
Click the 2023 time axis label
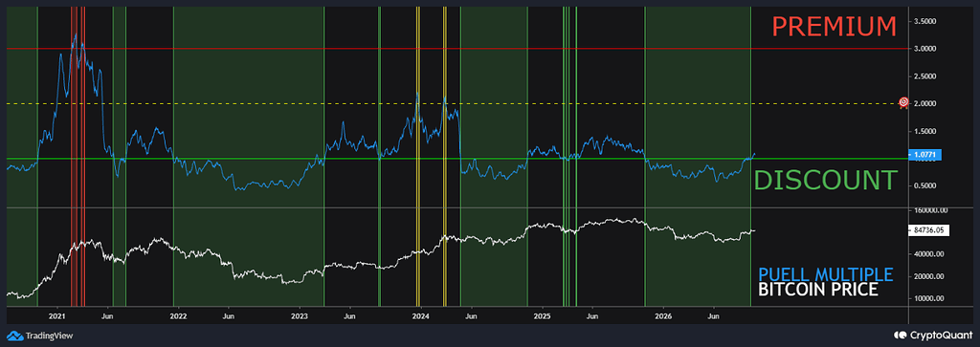[300, 316]
